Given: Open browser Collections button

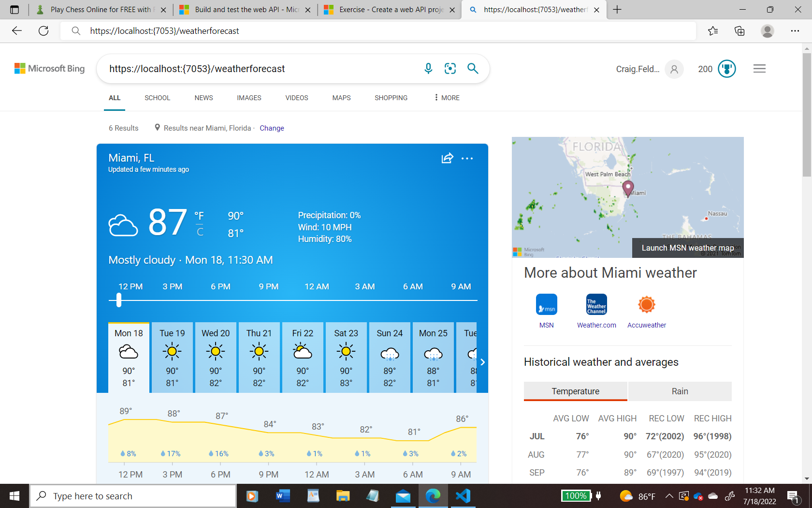Looking at the screenshot, I should click(x=739, y=31).
